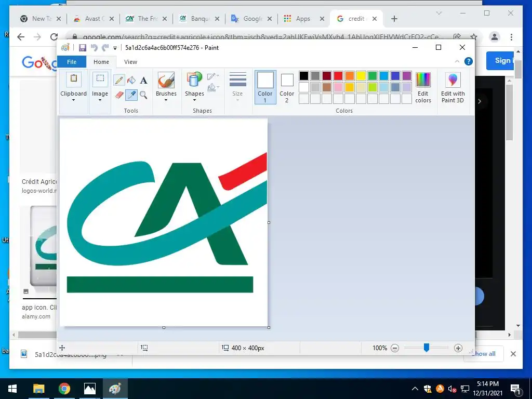This screenshot has width=532, height=399.
Task: Switch to the Apps browser tab
Action: coord(304,19)
